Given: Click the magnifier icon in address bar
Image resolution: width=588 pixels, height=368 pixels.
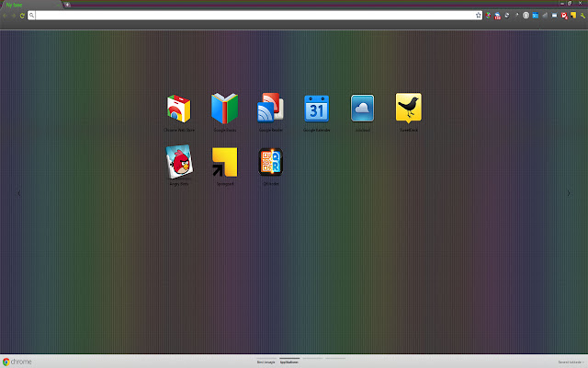Looking at the screenshot, I should pyautogui.click(x=31, y=16).
